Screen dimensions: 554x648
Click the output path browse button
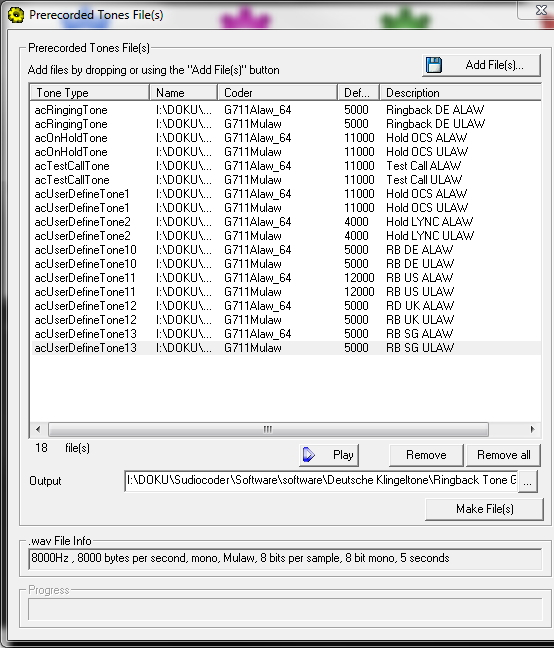point(528,481)
